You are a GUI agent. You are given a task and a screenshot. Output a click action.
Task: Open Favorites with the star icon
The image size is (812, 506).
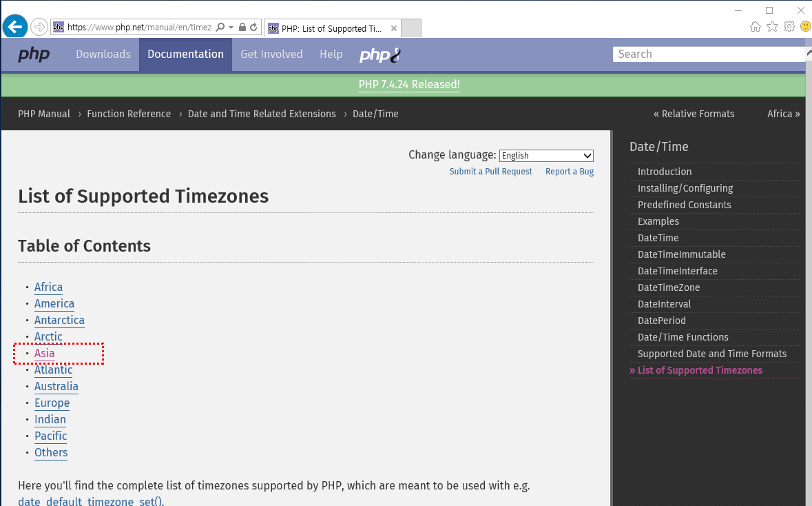pyautogui.click(x=772, y=26)
